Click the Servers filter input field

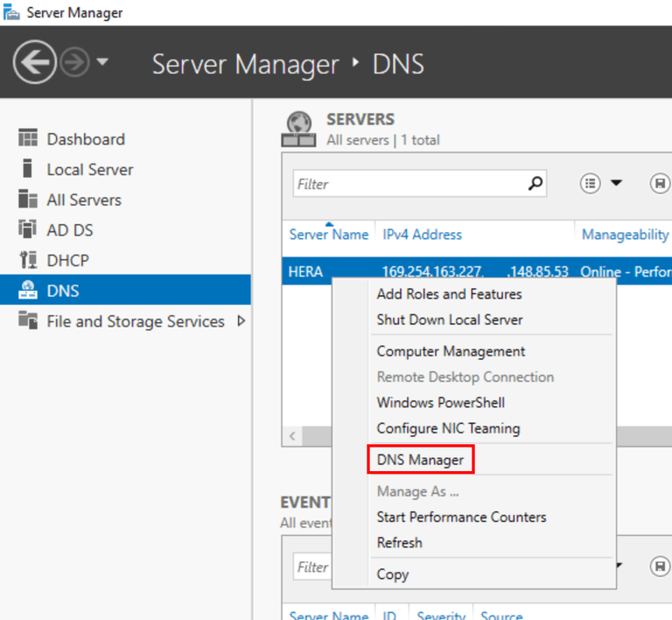coord(409,184)
